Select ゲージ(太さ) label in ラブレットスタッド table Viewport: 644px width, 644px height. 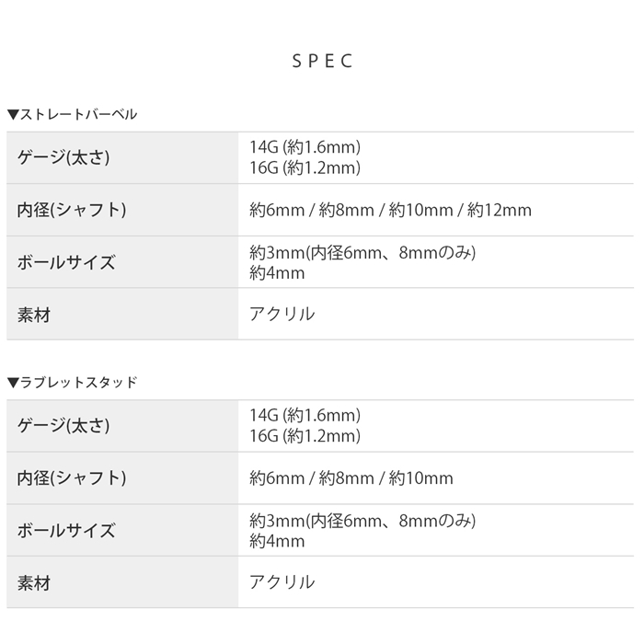(64, 425)
